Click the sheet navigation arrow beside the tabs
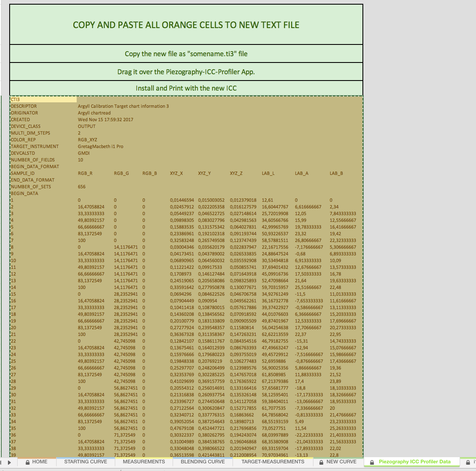This screenshot has width=476, height=471. click(x=9, y=462)
